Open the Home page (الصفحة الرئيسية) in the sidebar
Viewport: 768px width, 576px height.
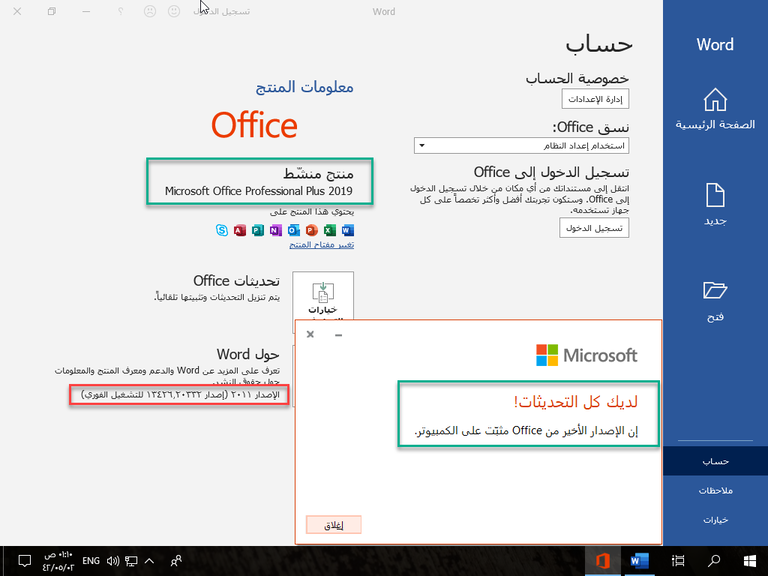tap(715, 109)
